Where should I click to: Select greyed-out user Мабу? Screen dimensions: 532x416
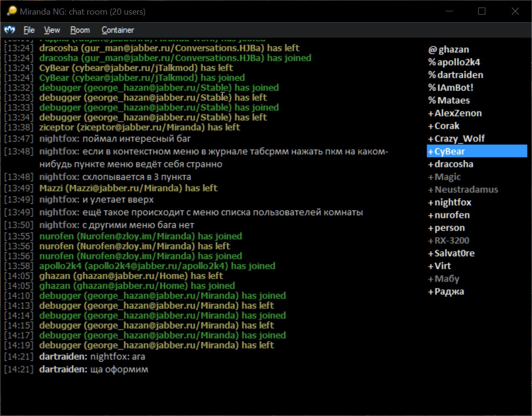coord(444,279)
